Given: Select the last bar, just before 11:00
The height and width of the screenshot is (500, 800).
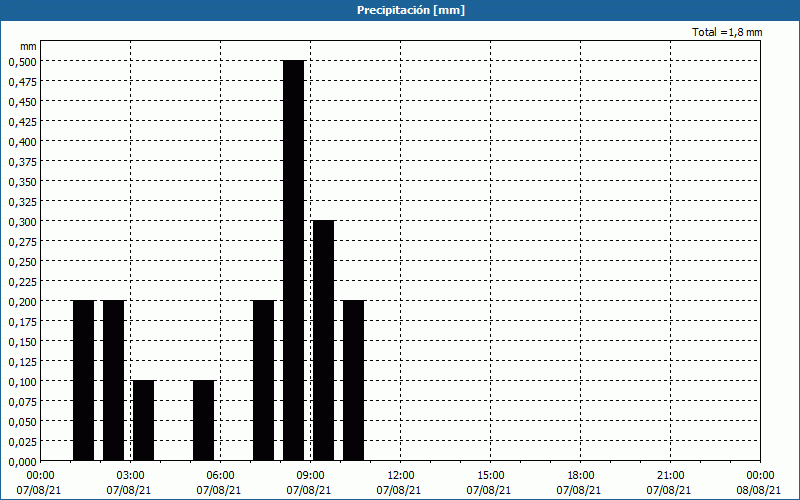Looking at the screenshot, I should (354, 381).
